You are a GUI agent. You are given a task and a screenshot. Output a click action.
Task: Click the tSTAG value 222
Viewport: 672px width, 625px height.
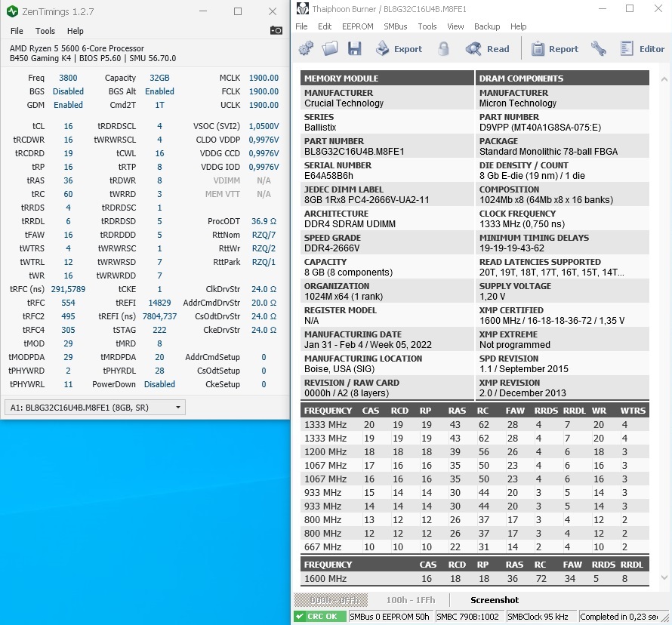click(159, 330)
